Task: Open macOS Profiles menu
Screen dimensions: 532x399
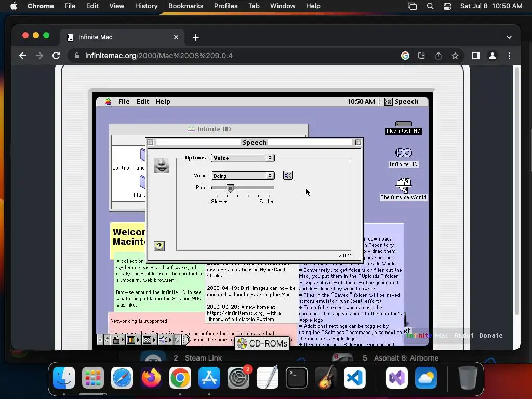Action: pos(225,6)
